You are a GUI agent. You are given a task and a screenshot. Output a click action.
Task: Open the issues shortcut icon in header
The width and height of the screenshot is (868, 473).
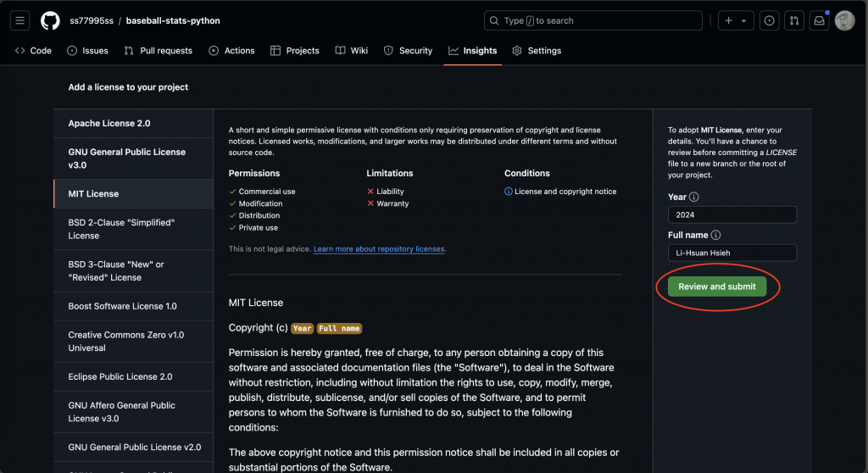pyautogui.click(x=770, y=21)
